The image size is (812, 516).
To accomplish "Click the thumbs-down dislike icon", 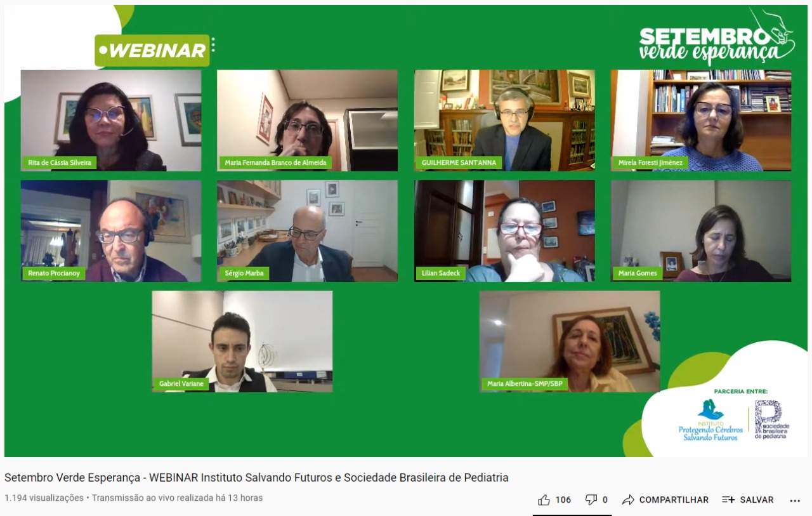I will (591, 500).
